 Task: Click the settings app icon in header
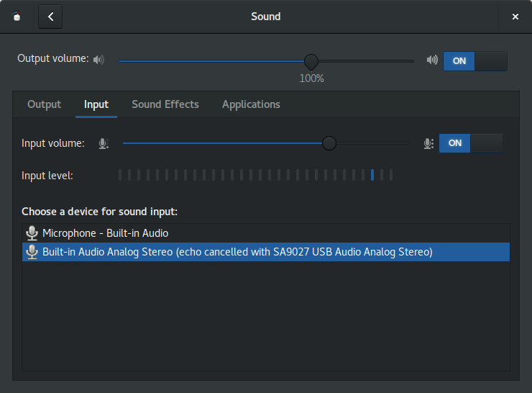pos(17,16)
